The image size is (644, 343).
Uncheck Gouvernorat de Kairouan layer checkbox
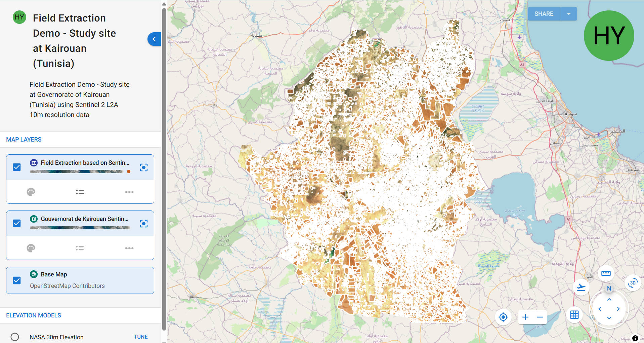coord(17,223)
